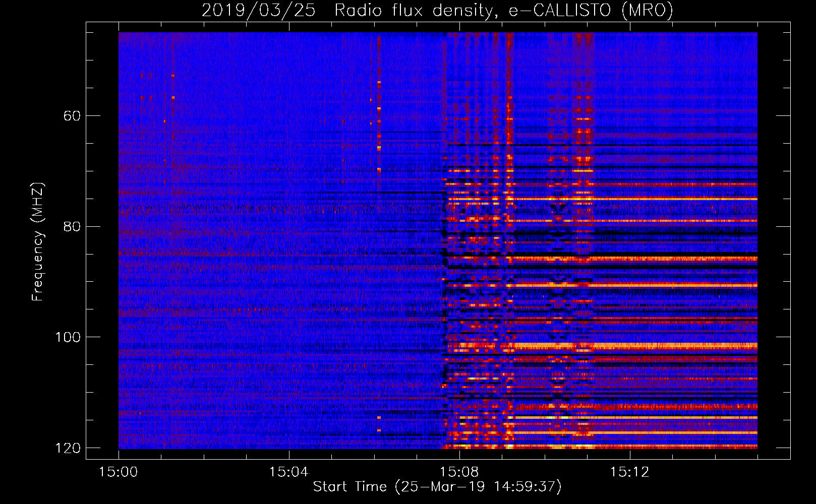Click the '15:08' time tick label
Screen dimensions: 816x504
(459, 472)
